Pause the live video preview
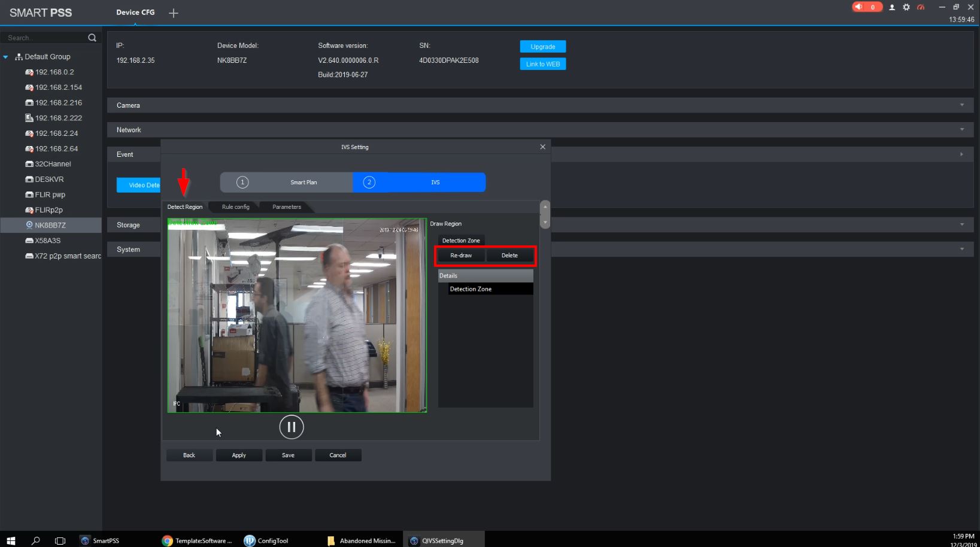This screenshot has height=547, width=980. click(292, 427)
